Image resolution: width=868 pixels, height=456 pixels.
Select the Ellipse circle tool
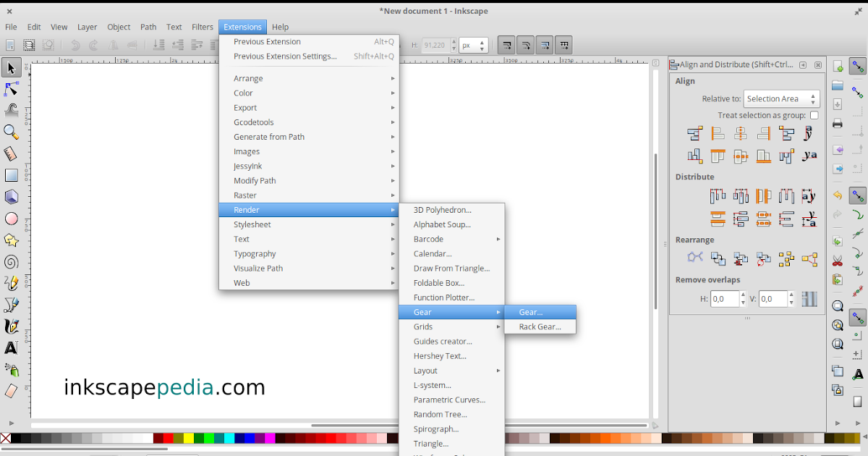[11, 219]
